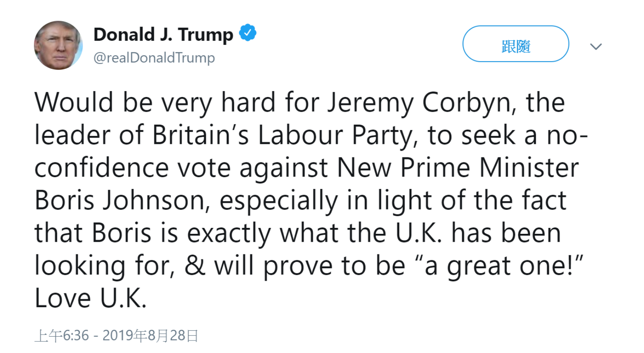Viewport: 644px width, 353px height.
Task: Click the word "exactly" in the tweet
Action: point(229,233)
